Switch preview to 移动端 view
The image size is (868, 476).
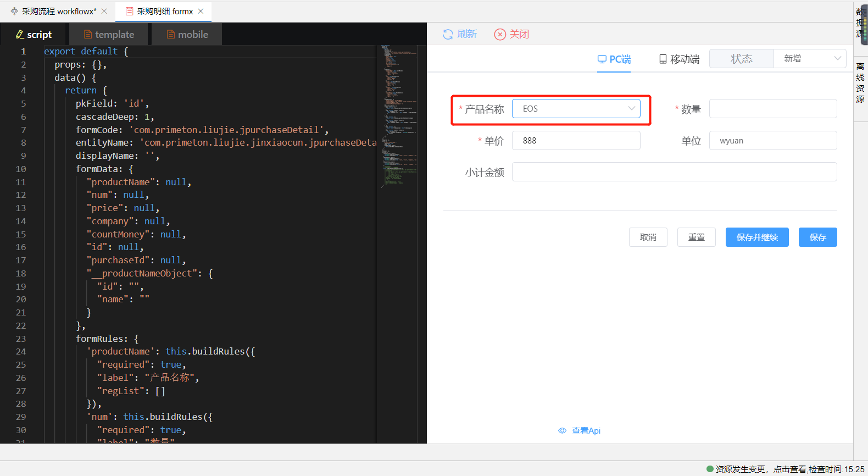(x=679, y=59)
